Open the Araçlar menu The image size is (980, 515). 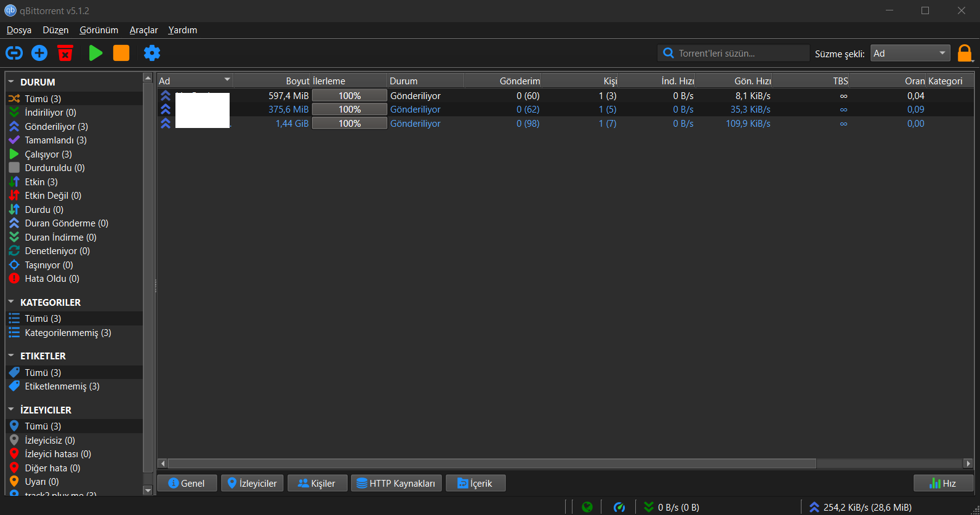[143, 30]
